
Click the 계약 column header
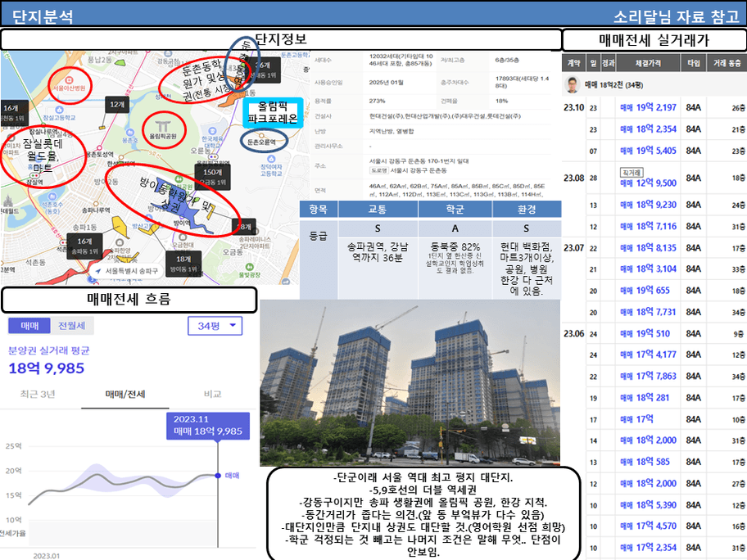click(x=573, y=63)
